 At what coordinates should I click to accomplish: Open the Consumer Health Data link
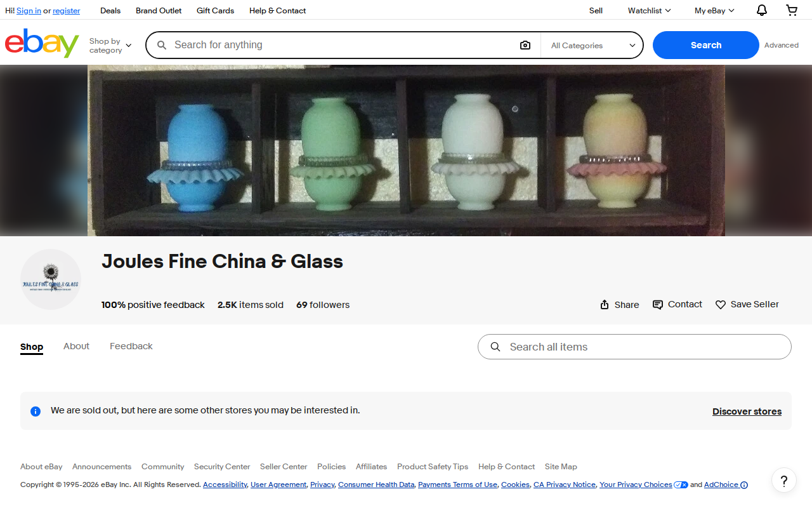(376, 485)
